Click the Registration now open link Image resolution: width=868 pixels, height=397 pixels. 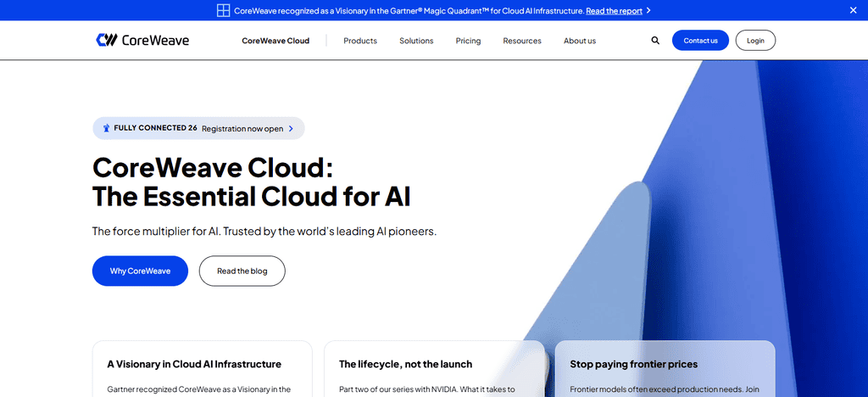point(242,128)
